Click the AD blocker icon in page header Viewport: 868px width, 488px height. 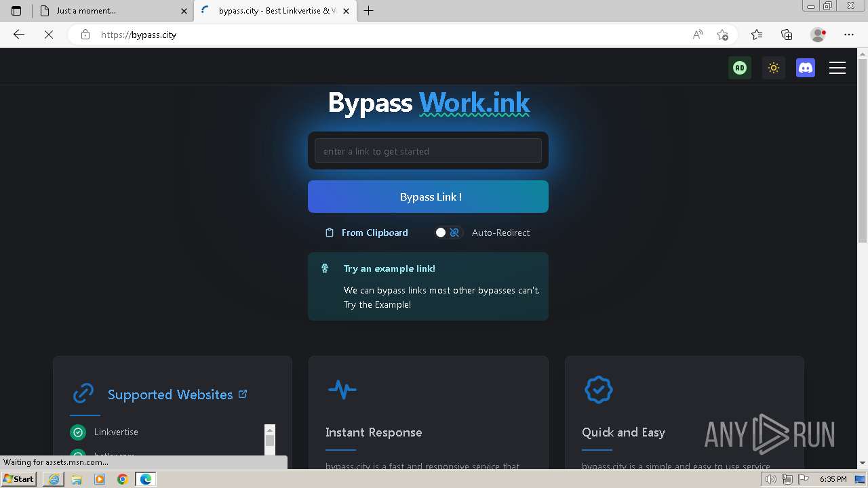(x=740, y=68)
